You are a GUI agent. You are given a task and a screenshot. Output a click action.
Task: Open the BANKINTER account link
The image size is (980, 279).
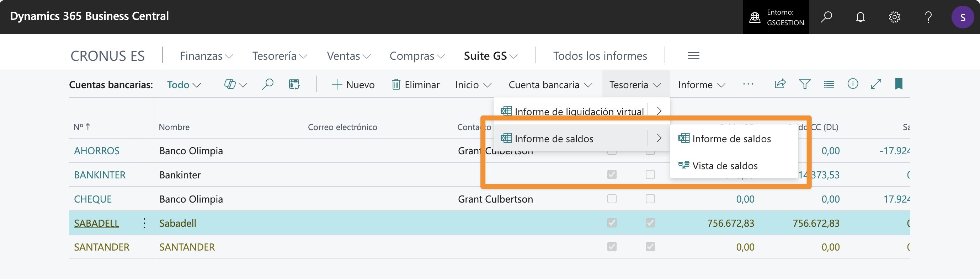(100, 175)
